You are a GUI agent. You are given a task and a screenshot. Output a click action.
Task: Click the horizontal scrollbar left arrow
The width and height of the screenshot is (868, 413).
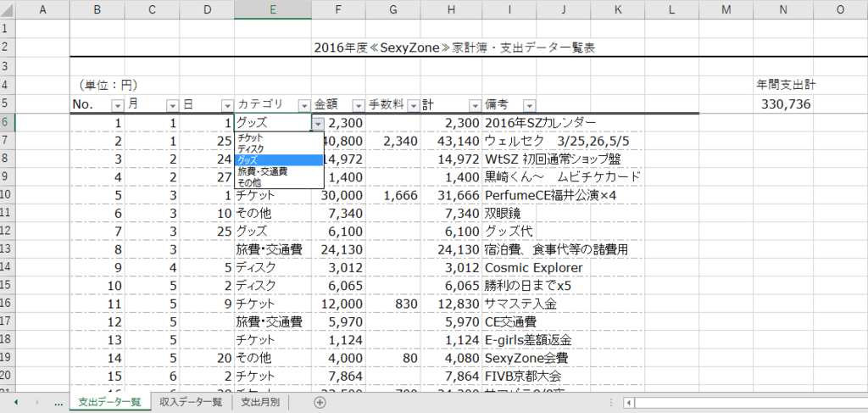(x=629, y=403)
